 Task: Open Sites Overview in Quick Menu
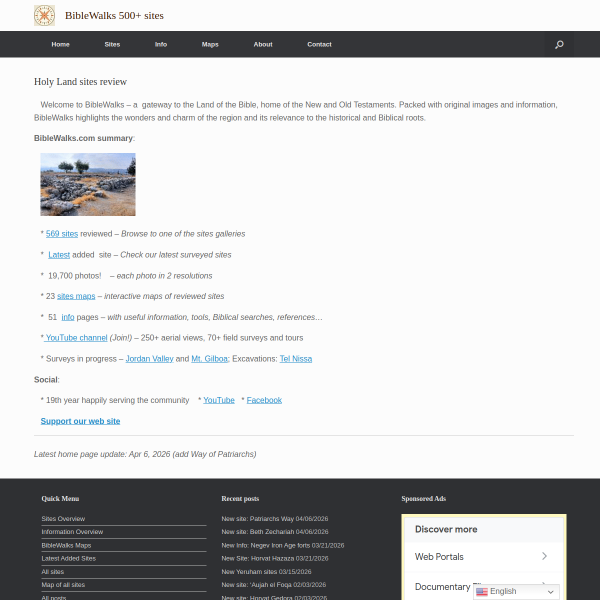pyautogui.click(x=63, y=518)
